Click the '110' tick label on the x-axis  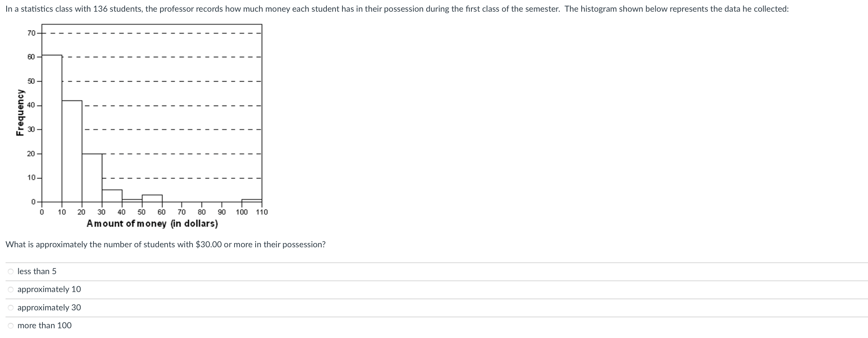[262, 212]
